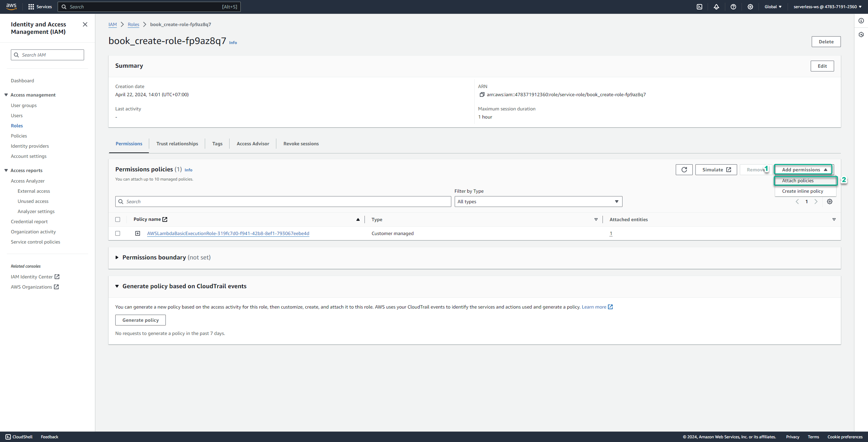868x442 pixels.
Task: Expand the Permissions boundary section
Action: (x=117, y=257)
